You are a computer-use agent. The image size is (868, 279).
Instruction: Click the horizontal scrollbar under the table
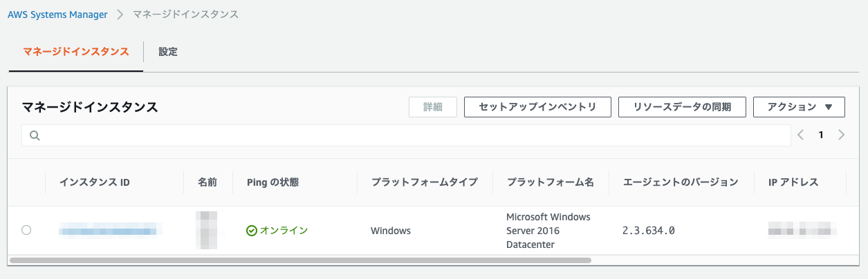301,260
